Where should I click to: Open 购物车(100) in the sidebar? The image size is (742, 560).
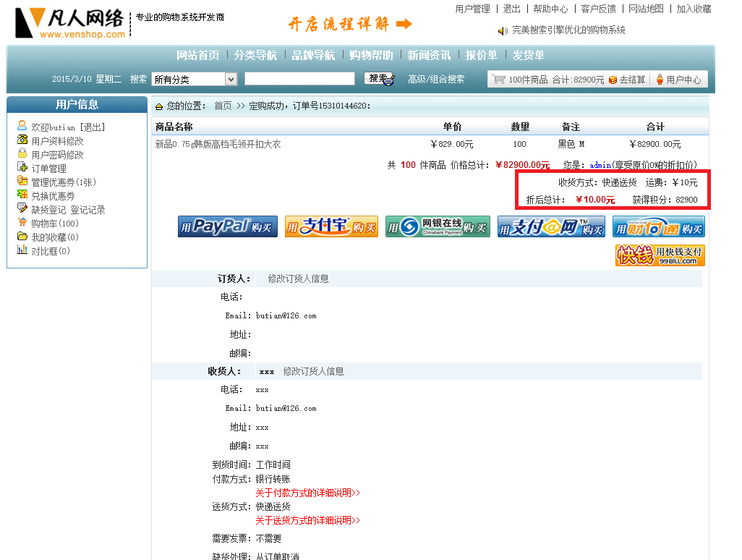[55, 224]
